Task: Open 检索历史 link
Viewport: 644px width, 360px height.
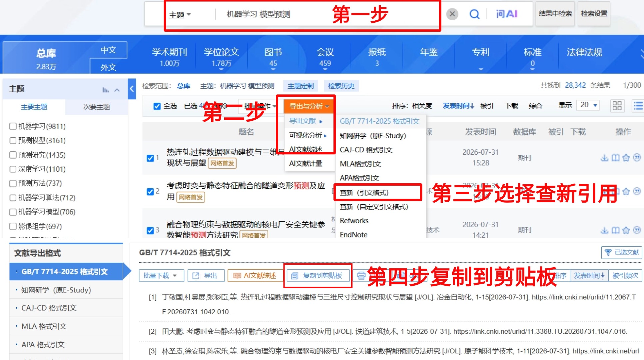Action: tap(341, 86)
